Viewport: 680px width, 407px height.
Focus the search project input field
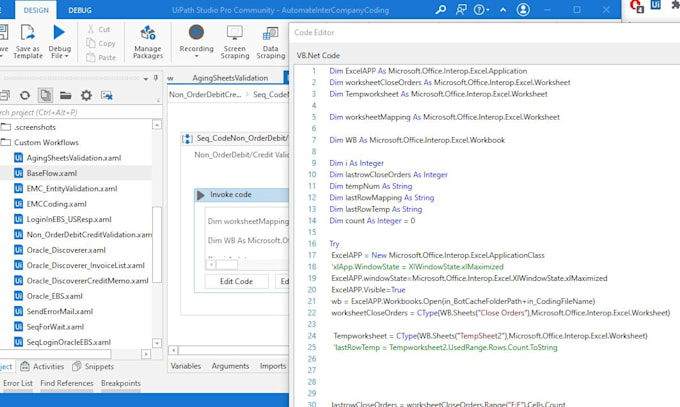tap(80, 112)
